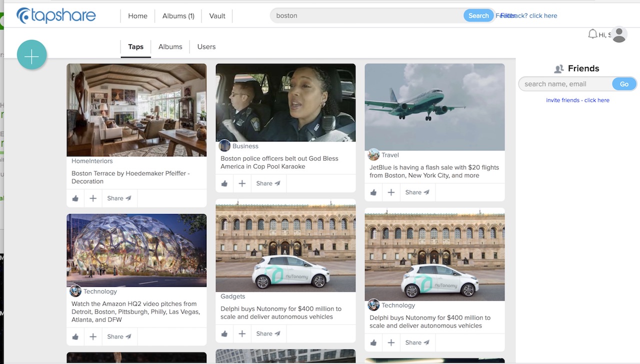Open the Delphi buys Nutonomy title under Technology
Image resolution: width=640 pixels, height=364 pixels.
[x=430, y=322]
